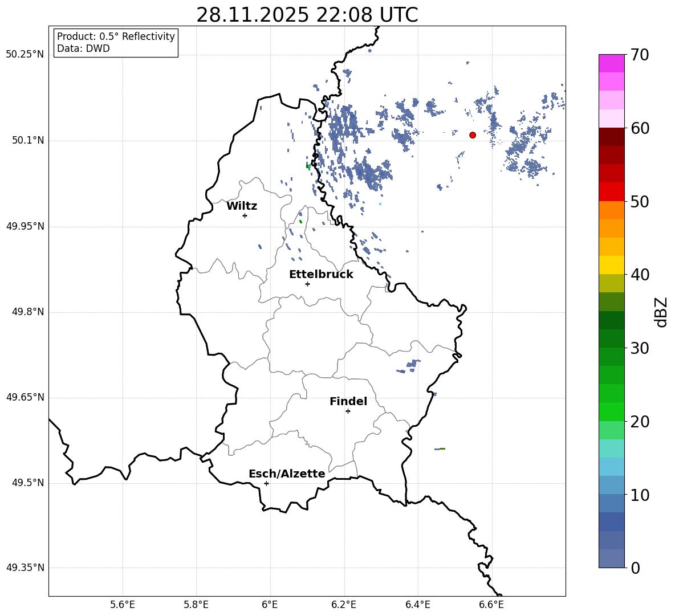
Task: Click the 49.8°N latitude label
Action: click(x=28, y=312)
